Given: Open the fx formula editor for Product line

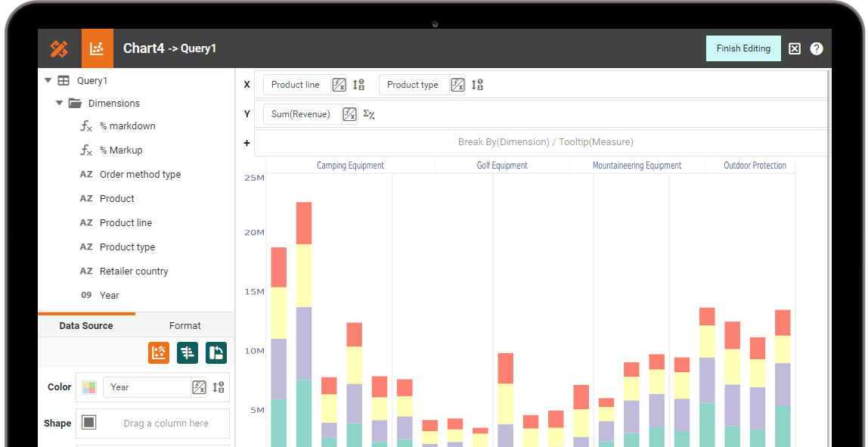Looking at the screenshot, I should click(x=339, y=84).
